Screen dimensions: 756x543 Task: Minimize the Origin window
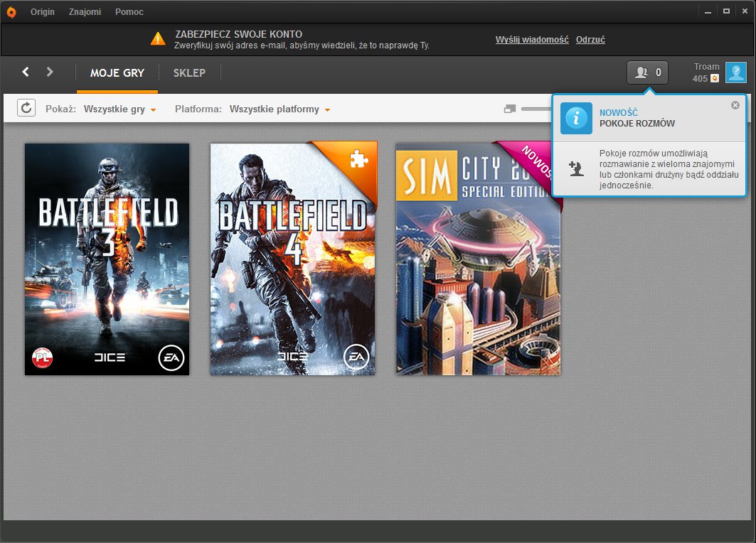coord(708,11)
